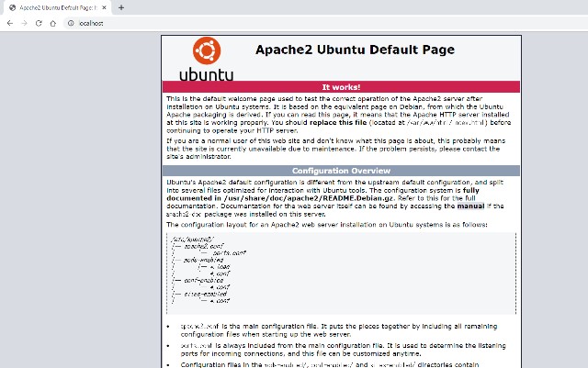588x368 pixels.
Task: Click the Apache2 Ubuntu Default Page heading
Action: [355, 50]
